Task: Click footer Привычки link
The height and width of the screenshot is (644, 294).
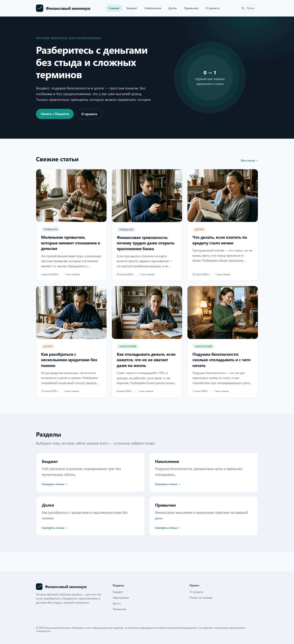Action: tap(119, 609)
